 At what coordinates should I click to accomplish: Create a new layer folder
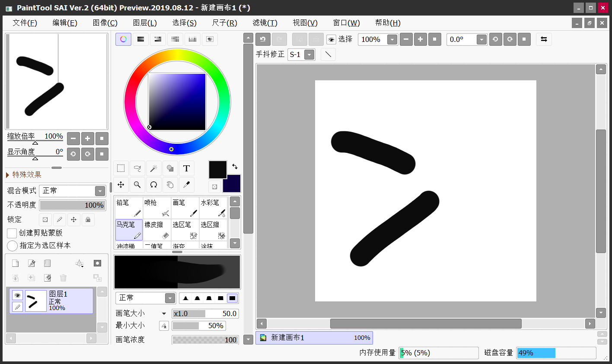(47, 263)
